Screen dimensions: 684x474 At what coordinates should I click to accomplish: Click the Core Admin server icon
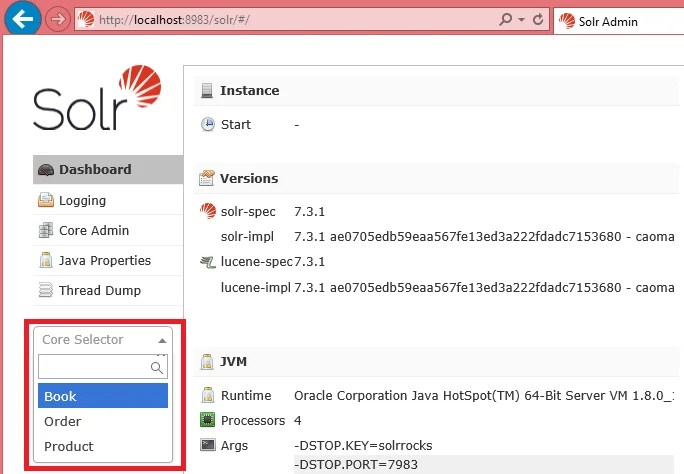(46, 230)
